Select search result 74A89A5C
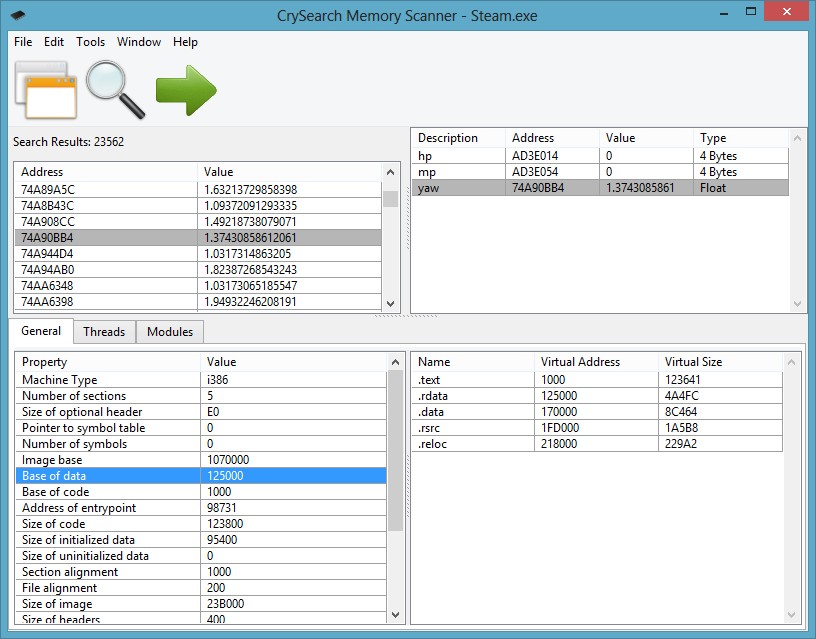The width and height of the screenshot is (816, 639). [x=198, y=189]
